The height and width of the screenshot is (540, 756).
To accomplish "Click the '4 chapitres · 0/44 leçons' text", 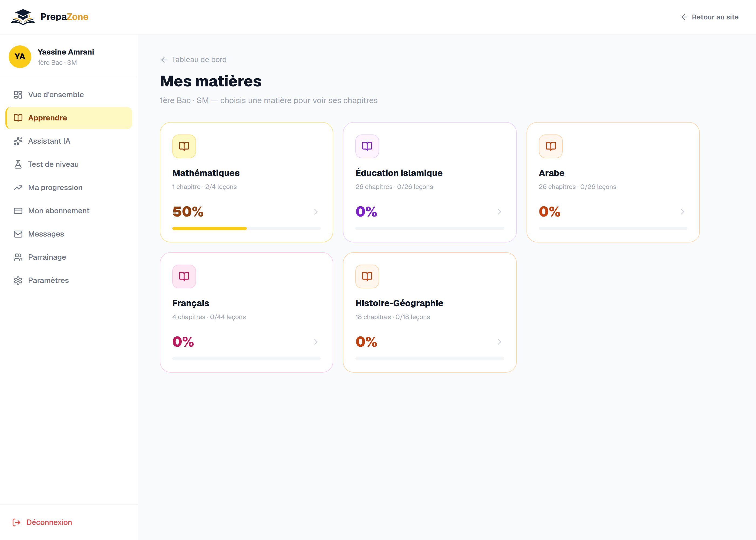I will coord(209,317).
